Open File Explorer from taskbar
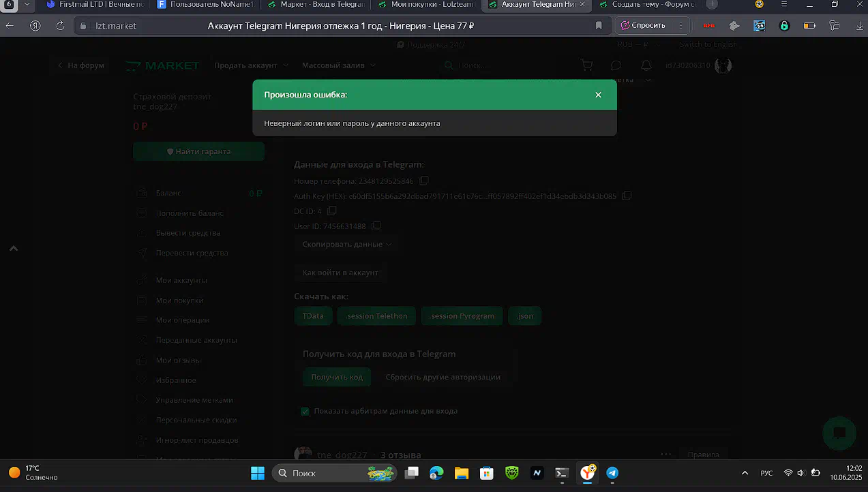The height and width of the screenshot is (492, 868). pyautogui.click(x=462, y=473)
